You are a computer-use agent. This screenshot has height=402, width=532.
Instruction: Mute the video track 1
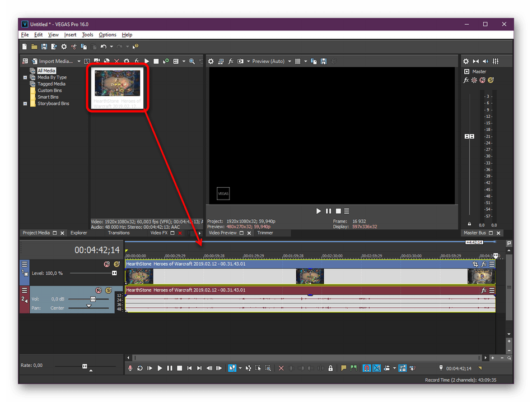click(106, 264)
